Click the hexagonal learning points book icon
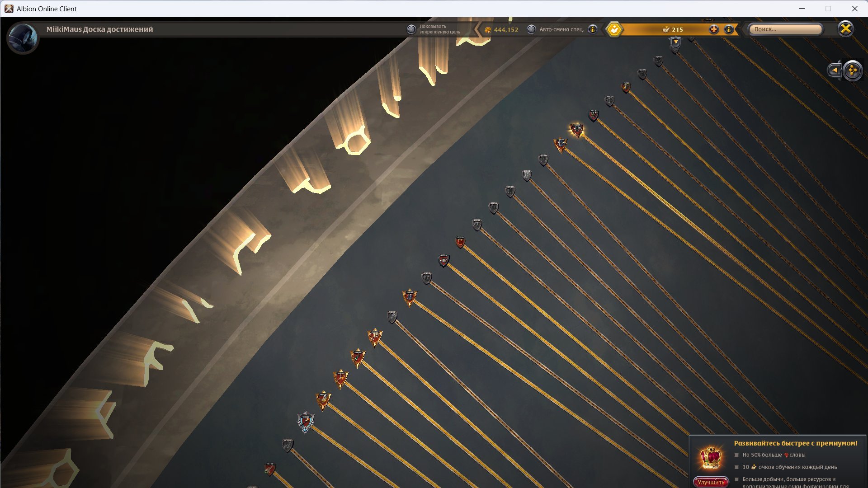The width and height of the screenshot is (868, 488). pyautogui.click(x=614, y=29)
